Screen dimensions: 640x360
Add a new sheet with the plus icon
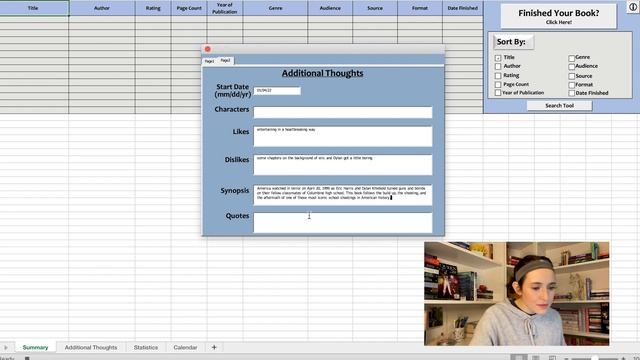(214, 347)
